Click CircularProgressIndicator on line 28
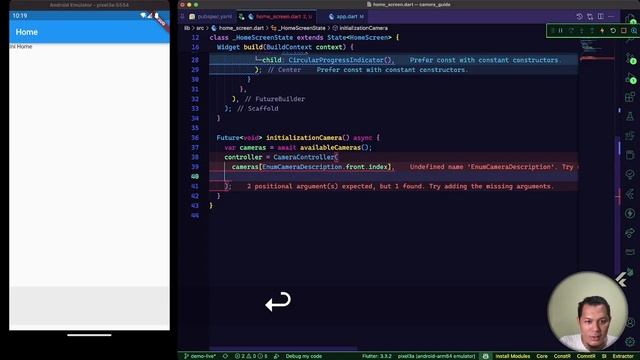This screenshot has height=360, width=640. [336, 60]
